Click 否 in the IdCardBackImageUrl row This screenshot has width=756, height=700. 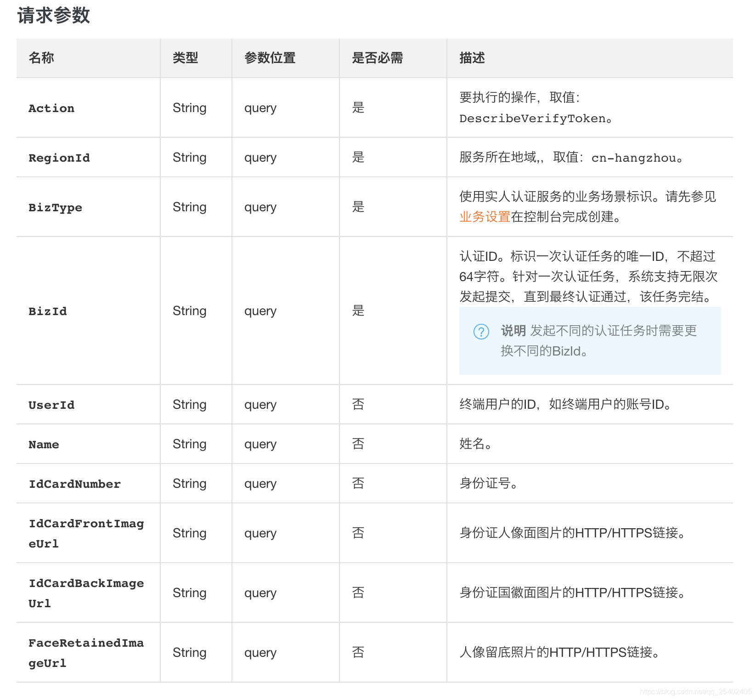click(x=358, y=593)
